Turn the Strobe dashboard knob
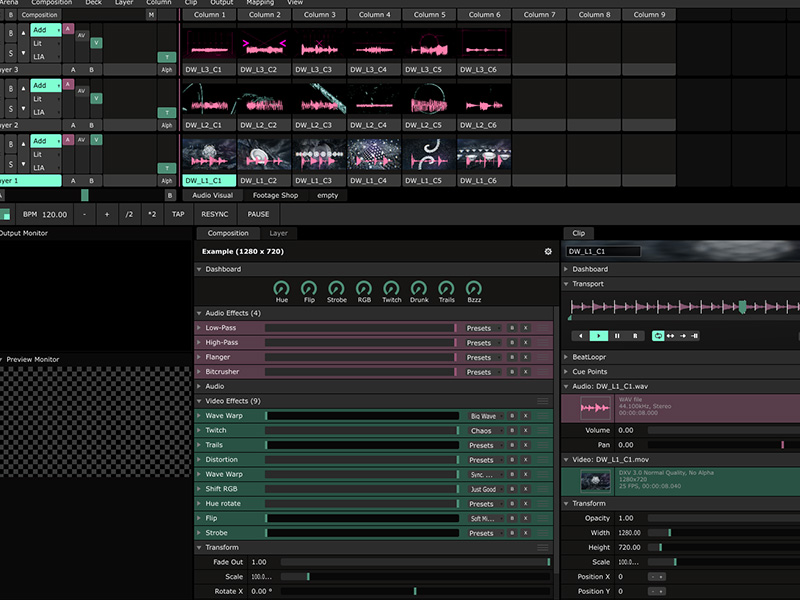800x600 pixels. [336, 288]
